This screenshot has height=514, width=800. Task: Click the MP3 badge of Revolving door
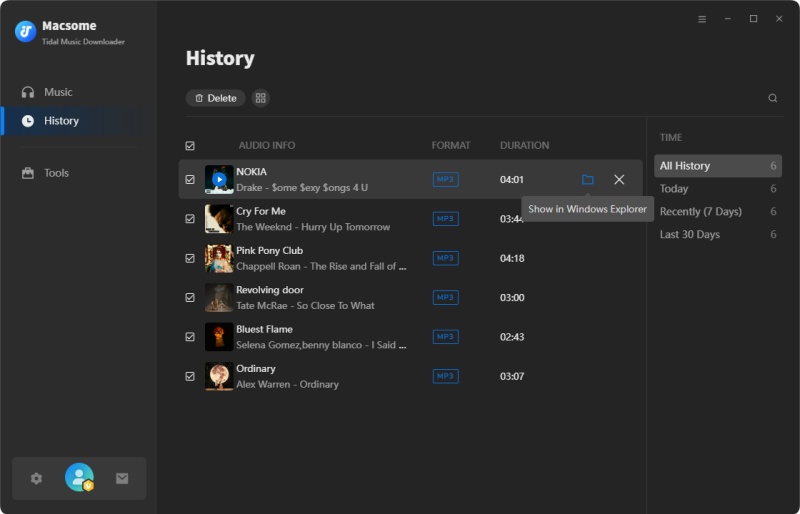[445, 298]
